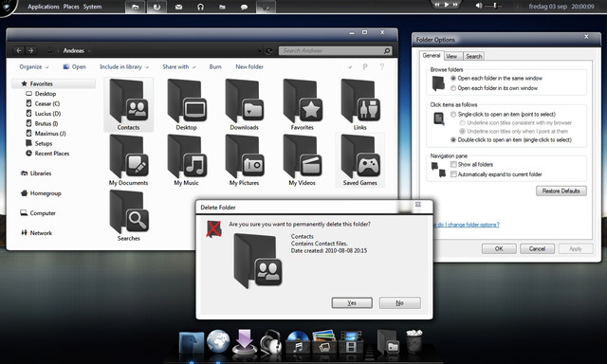Screen dimensions: 607x364
Task: Open the Downloads folder icon
Action: (245, 100)
